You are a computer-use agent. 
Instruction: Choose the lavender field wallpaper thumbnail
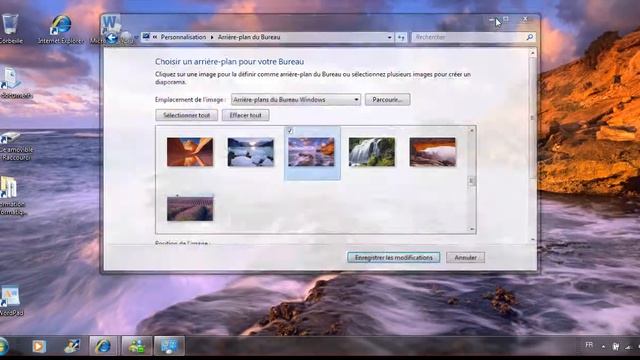[190, 208]
